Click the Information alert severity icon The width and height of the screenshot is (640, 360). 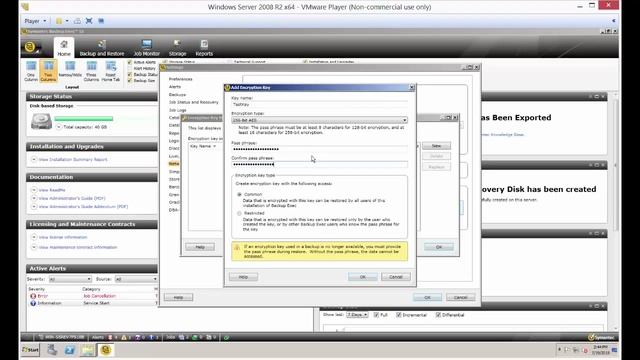(x=33, y=303)
